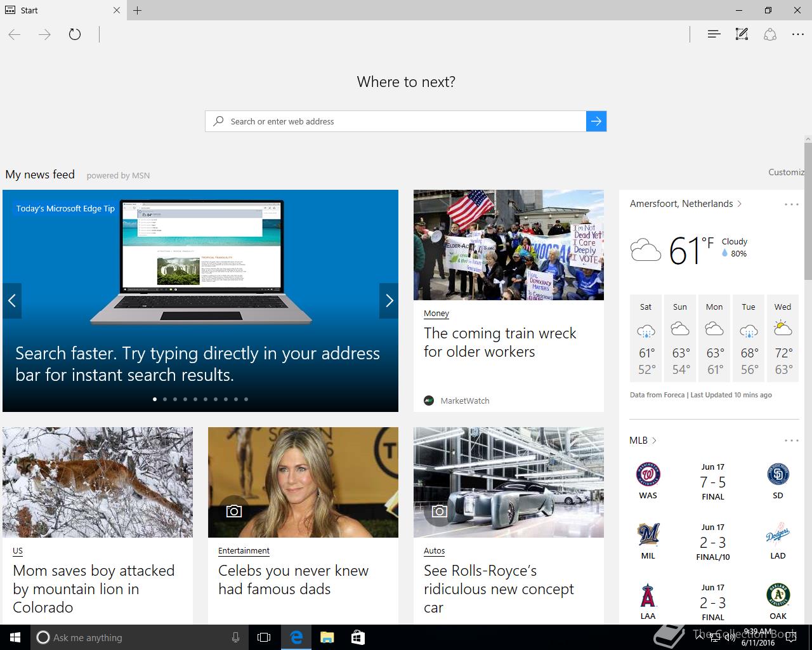The height and width of the screenshot is (650, 812).
Task: Click the Angels LAA team logo
Action: click(648, 595)
